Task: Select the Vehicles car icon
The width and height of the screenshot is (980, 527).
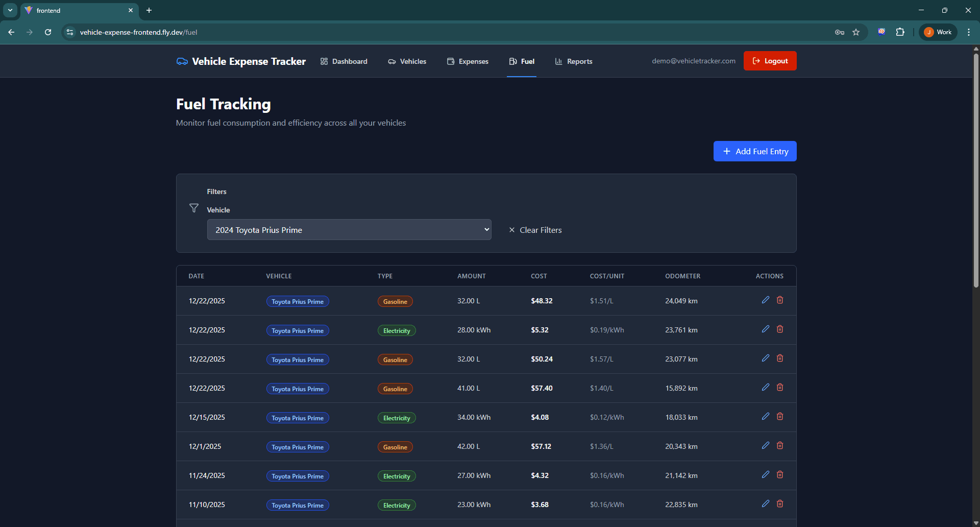Action: (x=391, y=61)
